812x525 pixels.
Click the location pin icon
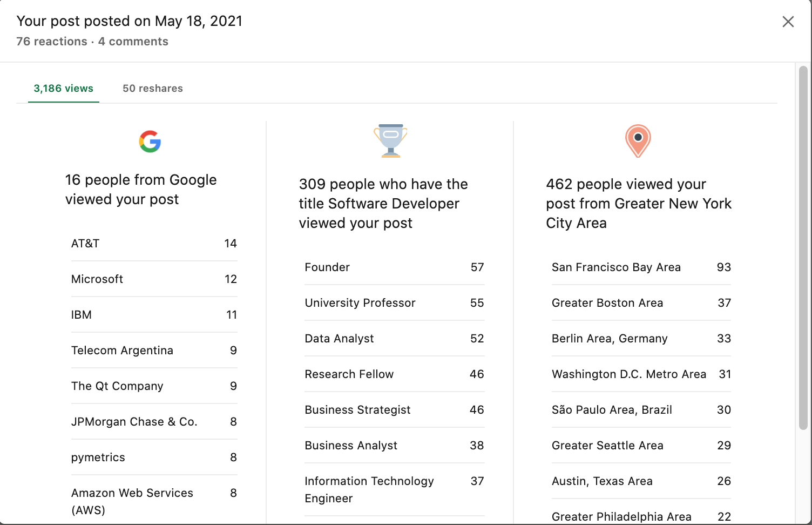tap(638, 140)
